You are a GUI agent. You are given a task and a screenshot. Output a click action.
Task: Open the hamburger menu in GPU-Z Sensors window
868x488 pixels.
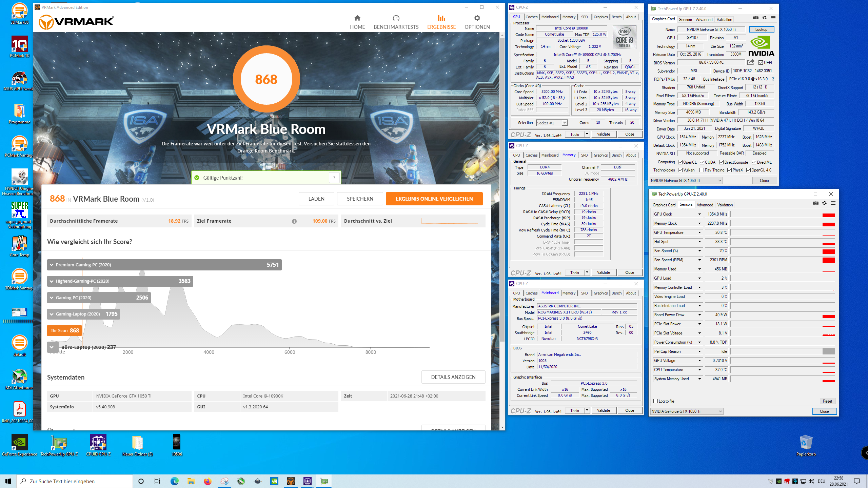833,203
